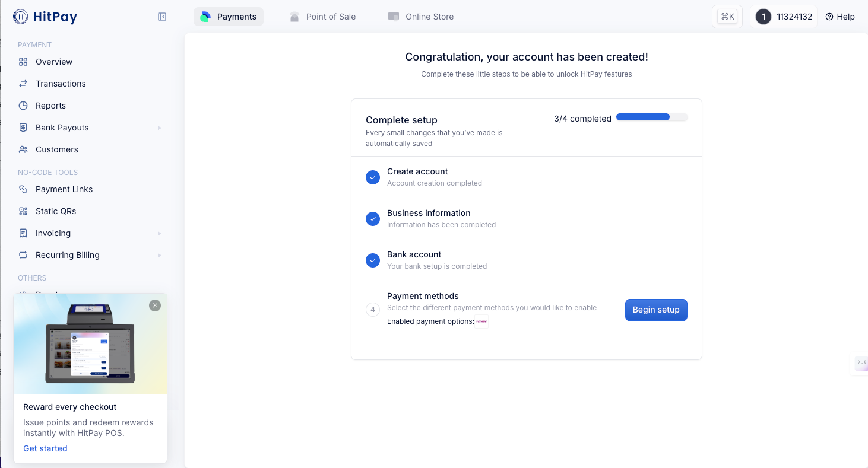Screen dimensions: 868x468
Task: Click the Business information completed checkmark
Action: pyautogui.click(x=373, y=219)
